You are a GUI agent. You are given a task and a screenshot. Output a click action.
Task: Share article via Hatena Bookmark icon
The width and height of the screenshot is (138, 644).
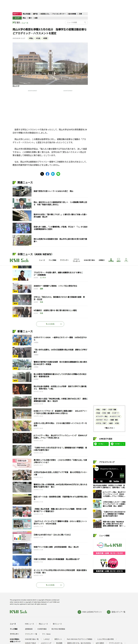coord(53,174)
